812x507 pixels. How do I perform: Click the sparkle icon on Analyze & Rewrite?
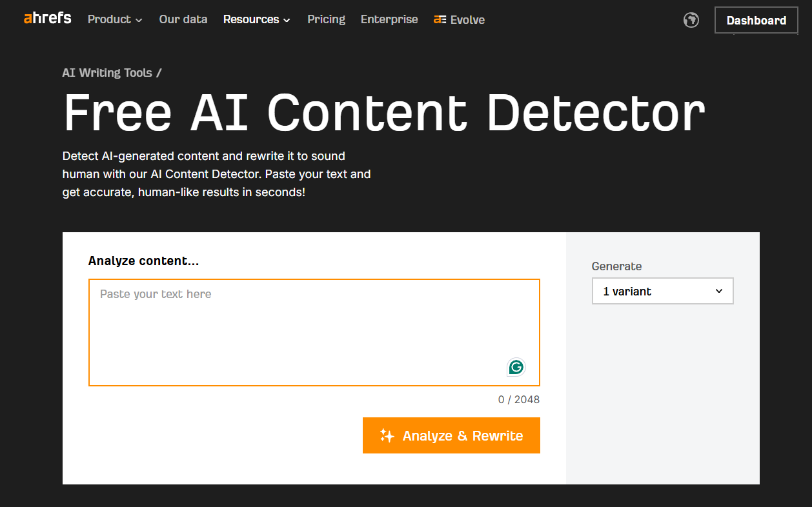387,435
